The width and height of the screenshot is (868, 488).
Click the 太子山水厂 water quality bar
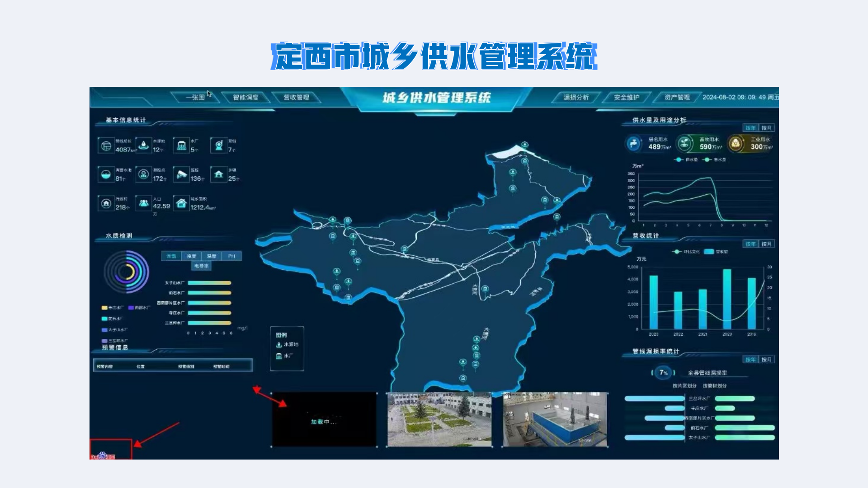coord(209,283)
